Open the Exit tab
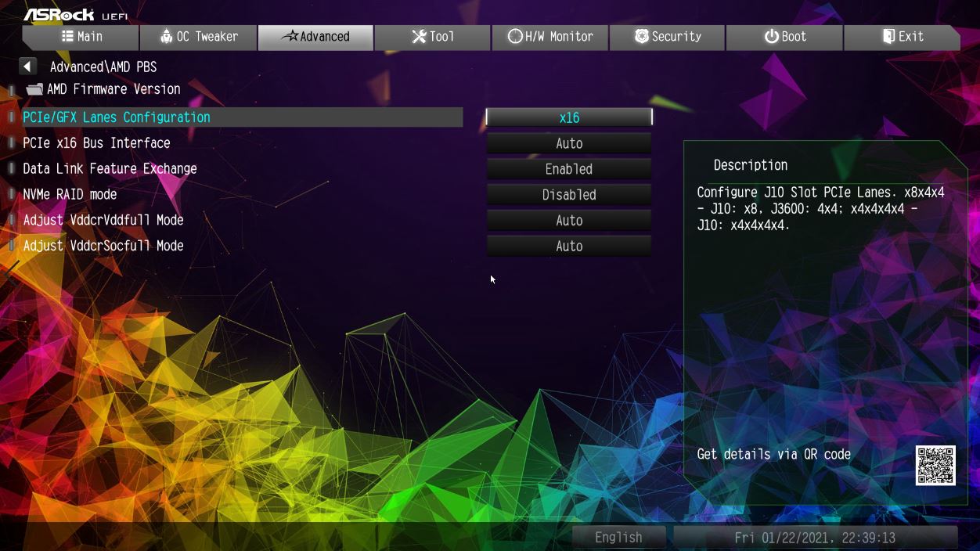980x551 pixels. click(902, 37)
